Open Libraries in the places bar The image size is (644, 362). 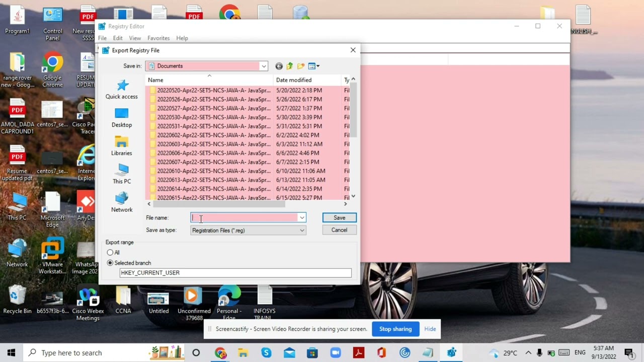[x=121, y=146]
